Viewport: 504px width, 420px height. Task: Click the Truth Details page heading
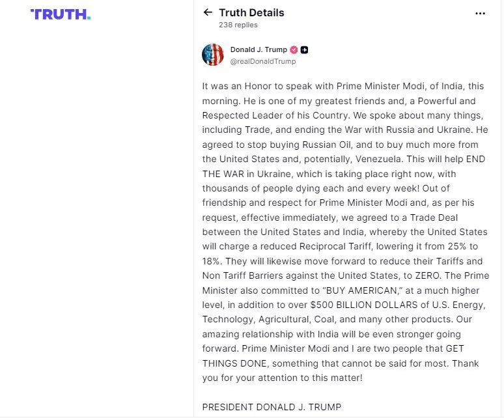251,12
